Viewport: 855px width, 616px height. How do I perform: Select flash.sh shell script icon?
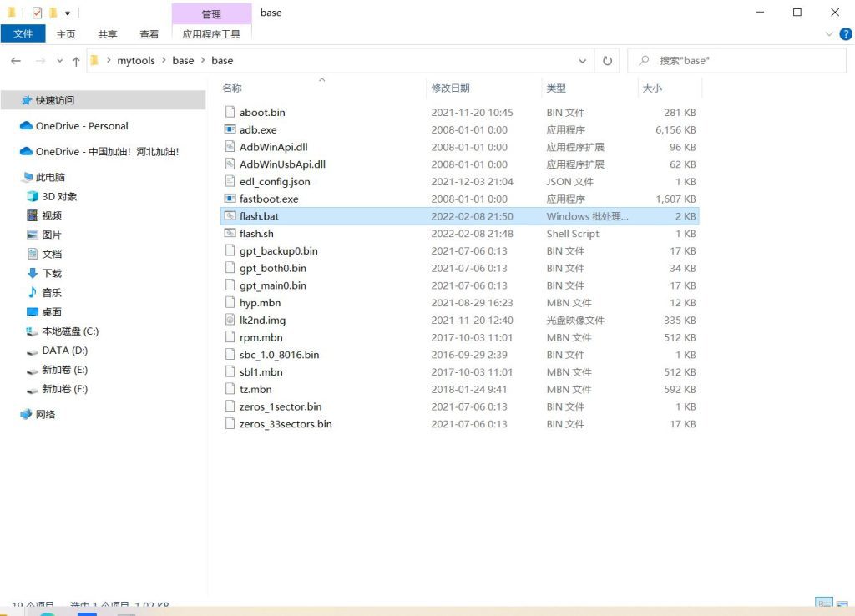click(x=230, y=234)
